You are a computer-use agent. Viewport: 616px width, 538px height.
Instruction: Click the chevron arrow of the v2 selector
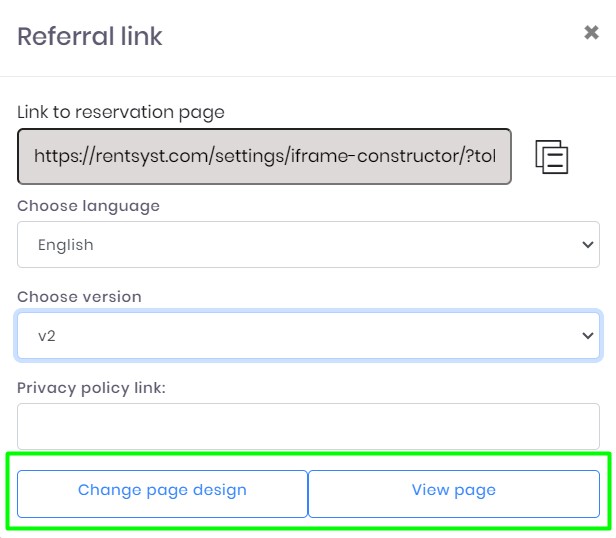(x=587, y=336)
